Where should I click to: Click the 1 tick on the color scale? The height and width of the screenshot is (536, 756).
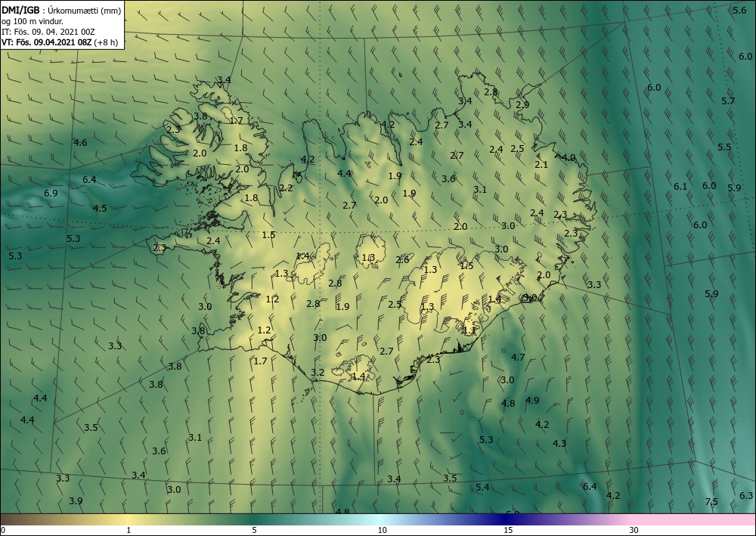pos(129,530)
